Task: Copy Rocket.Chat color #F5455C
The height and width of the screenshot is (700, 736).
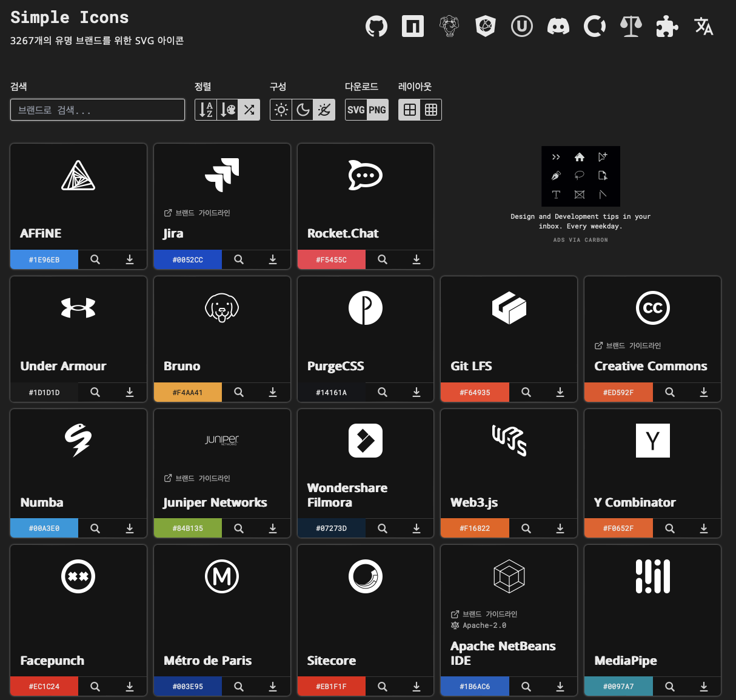Action: click(332, 259)
